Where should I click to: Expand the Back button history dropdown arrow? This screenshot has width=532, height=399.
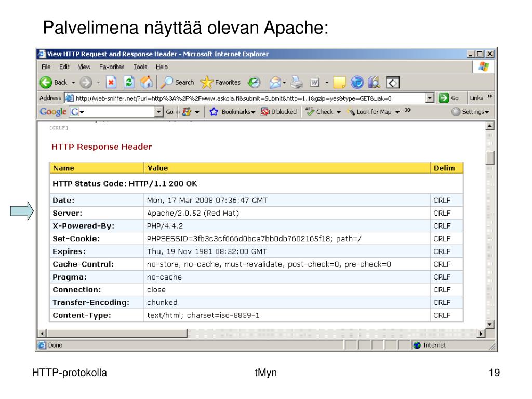click(x=73, y=83)
